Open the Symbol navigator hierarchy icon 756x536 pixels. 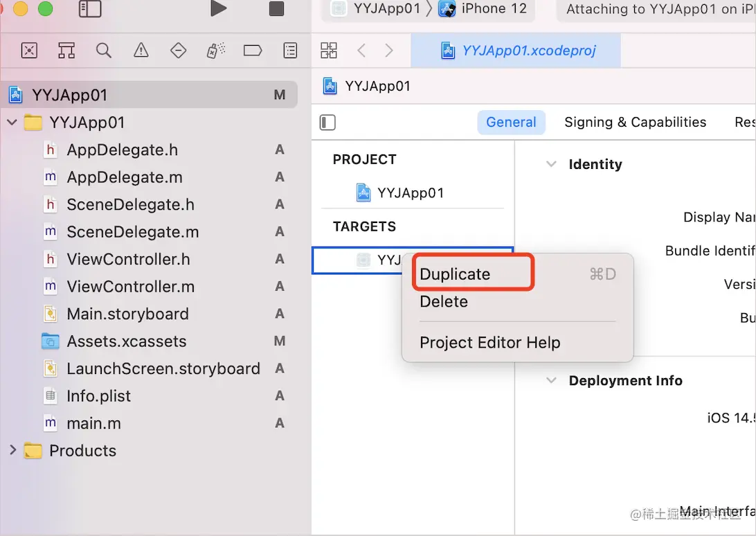tap(66, 50)
